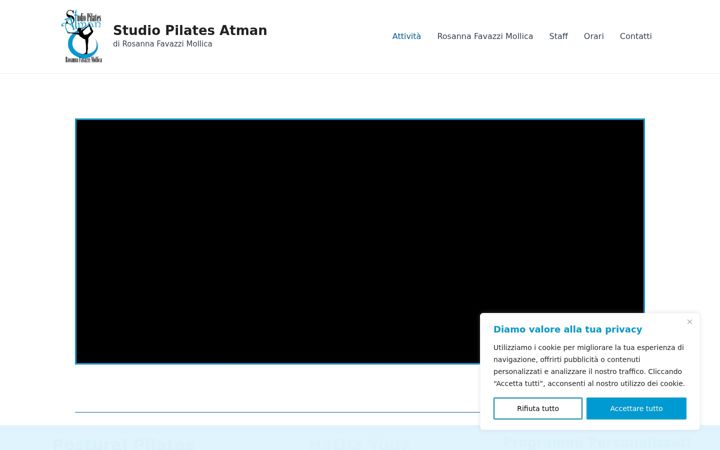Image resolution: width=720 pixels, height=450 pixels.
Task: Click the cookie description paragraph text
Action: (x=589, y=366)
